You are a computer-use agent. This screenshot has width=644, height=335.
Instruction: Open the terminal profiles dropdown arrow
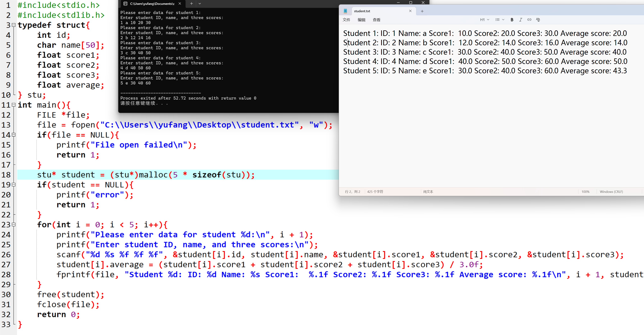click(200, 3)
